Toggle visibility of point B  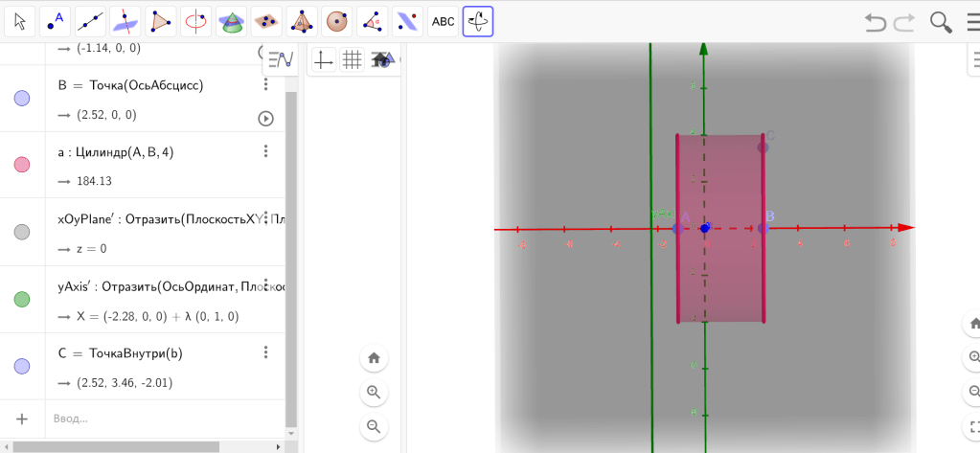click(x=22, y=98)
